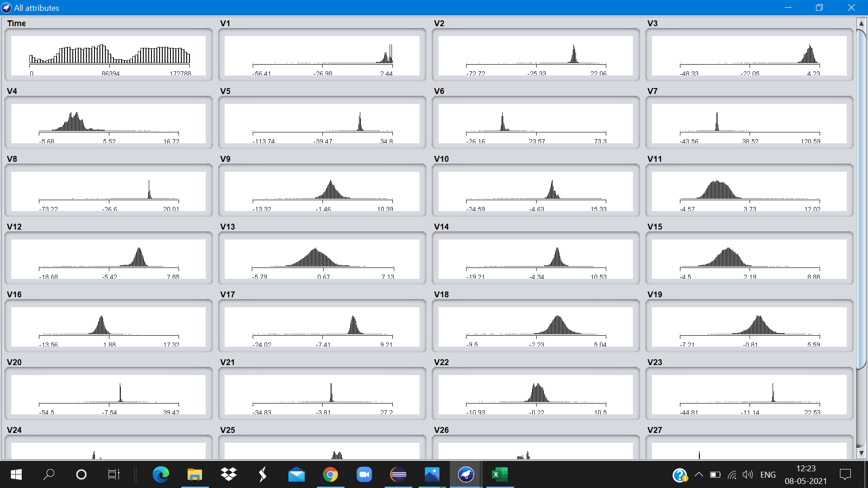Open Task View in taskbar
This screenshot has width=868, height=488.
point(113,474)
